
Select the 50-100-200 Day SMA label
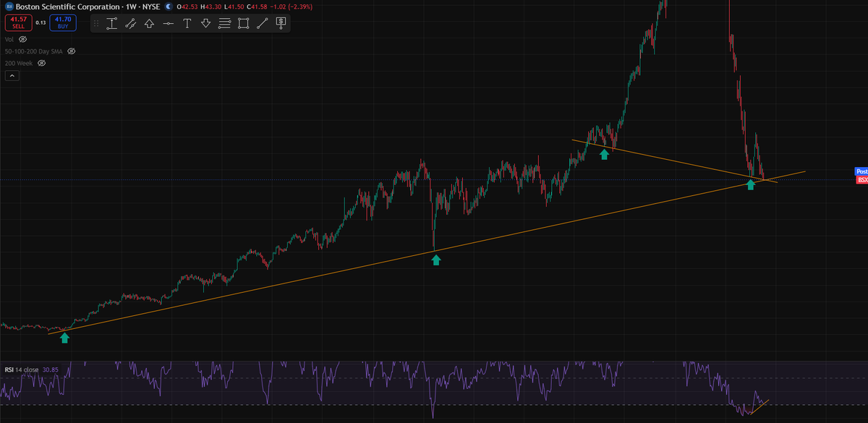click(34, 51)
